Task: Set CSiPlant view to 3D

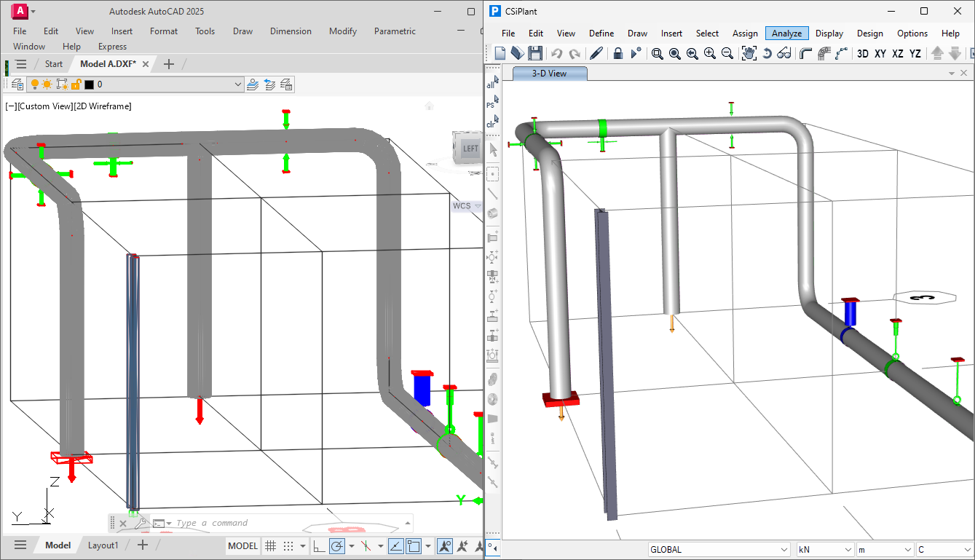Action: 862,53
